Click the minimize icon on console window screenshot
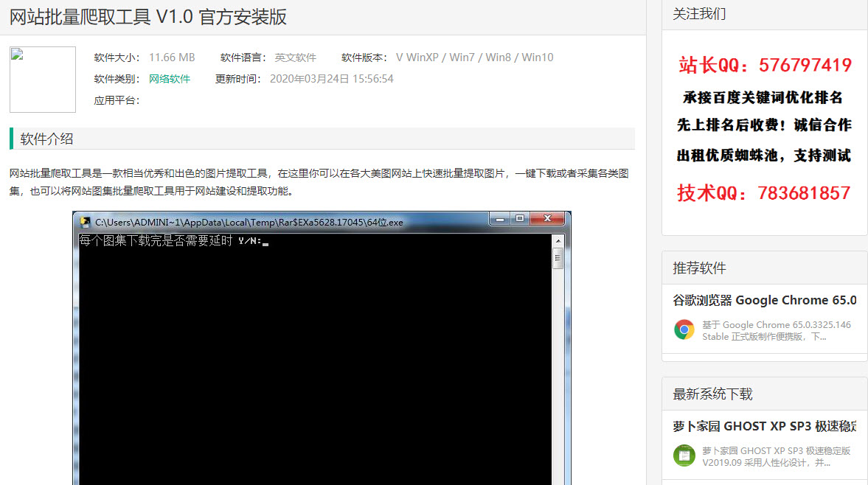This screenshot has width=868, height=485. coord(499,219)
